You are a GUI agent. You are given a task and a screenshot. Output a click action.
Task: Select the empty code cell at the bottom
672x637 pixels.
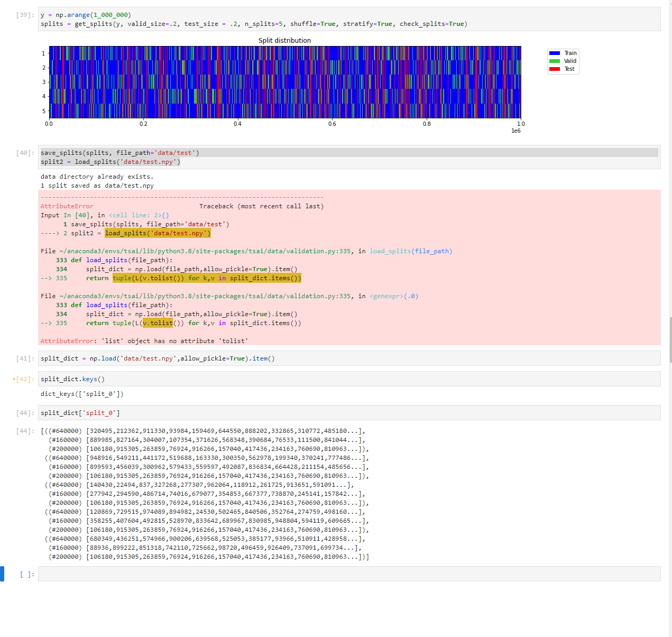click(211, 574)
